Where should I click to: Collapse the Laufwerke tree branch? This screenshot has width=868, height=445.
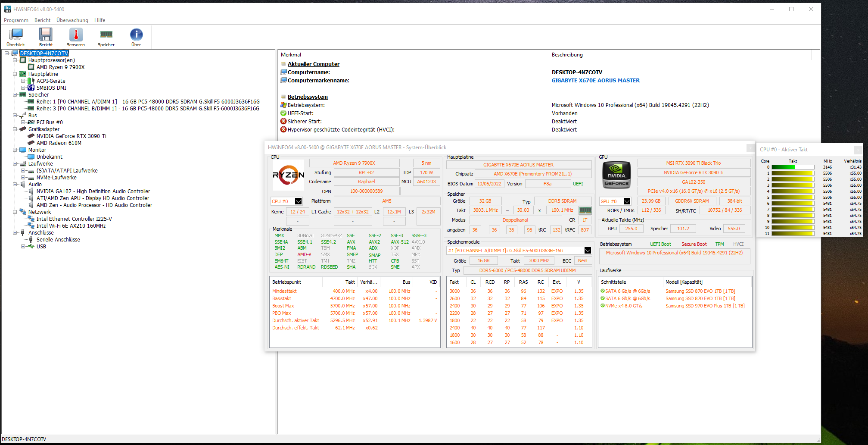pos(15,164)
